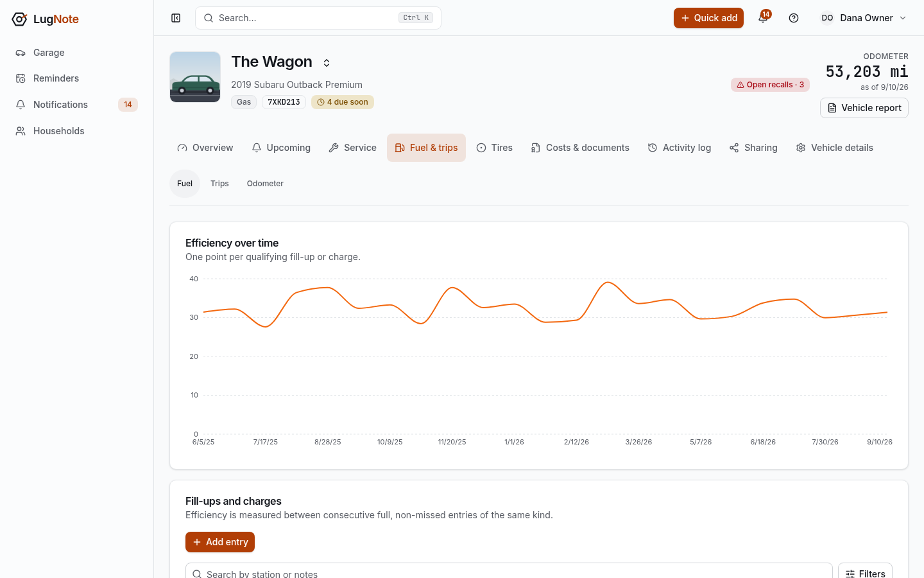This screenshot has height=578, width=924.
Task: Open Garage in the sidebar
Action: coord(77,53)
